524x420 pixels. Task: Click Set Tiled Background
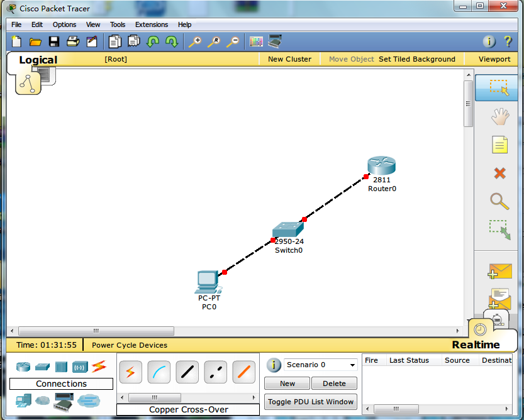pyautogui.click(x=416, y=59)
